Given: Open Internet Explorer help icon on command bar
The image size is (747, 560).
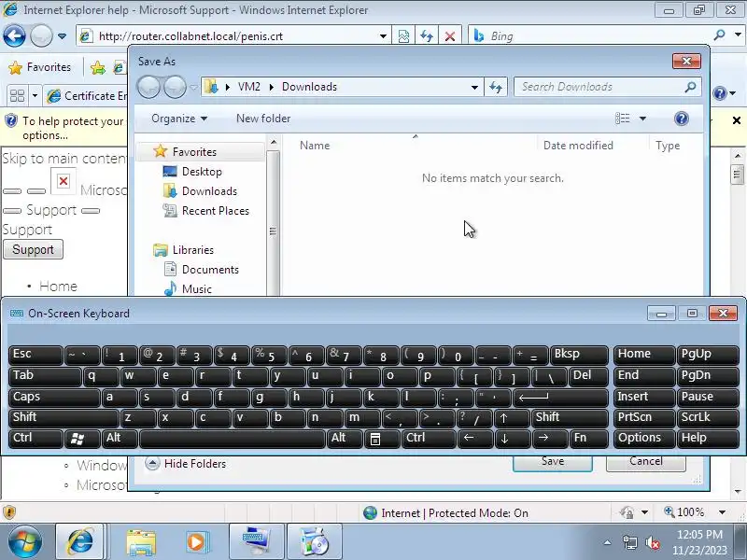Looking at the screenshot, I should (720, 93).
